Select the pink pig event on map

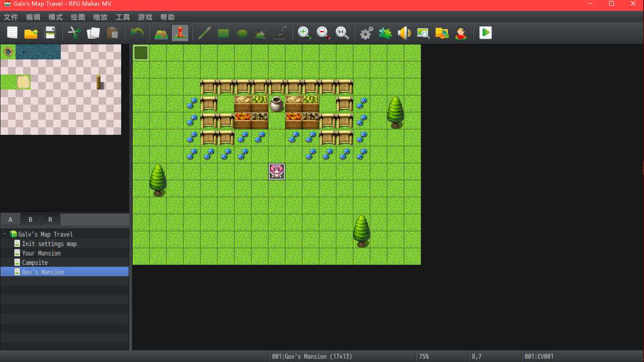coord(277,171)
